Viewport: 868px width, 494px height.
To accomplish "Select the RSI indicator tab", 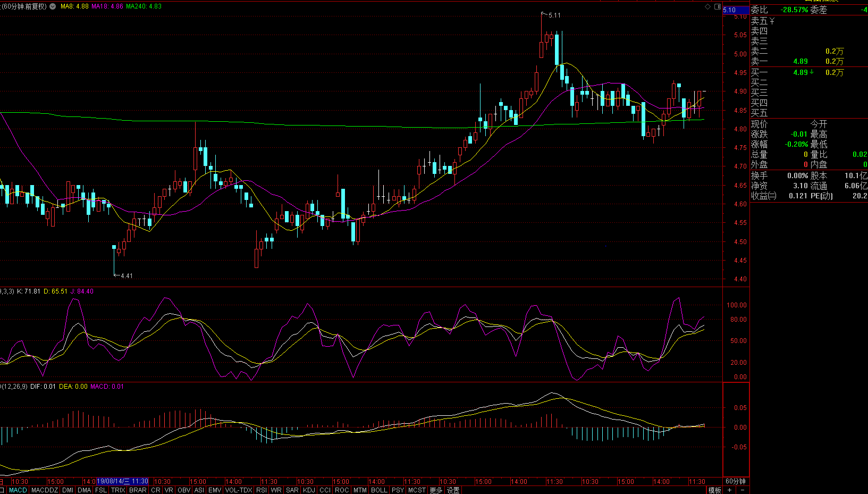I will point(261,490).
